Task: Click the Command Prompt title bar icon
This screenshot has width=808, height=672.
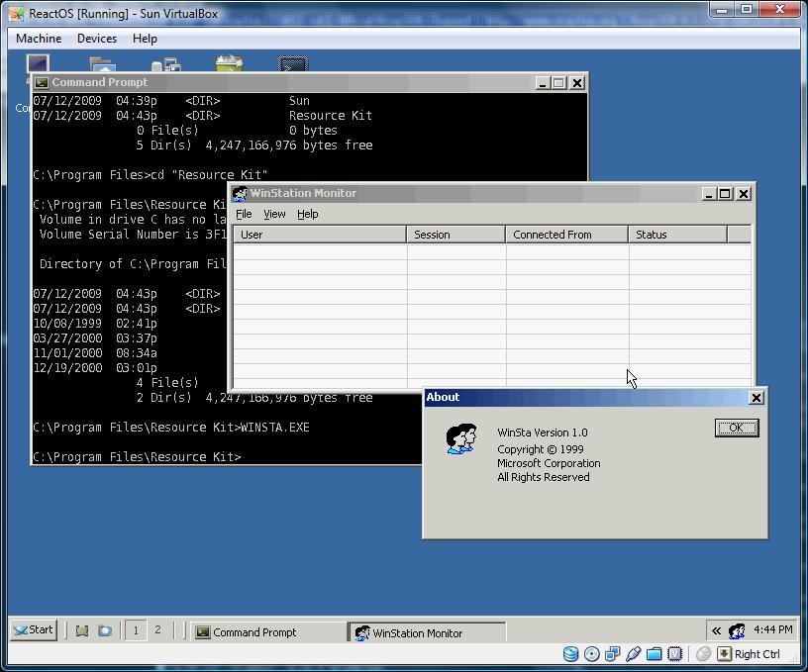Action: pos(42,83)
